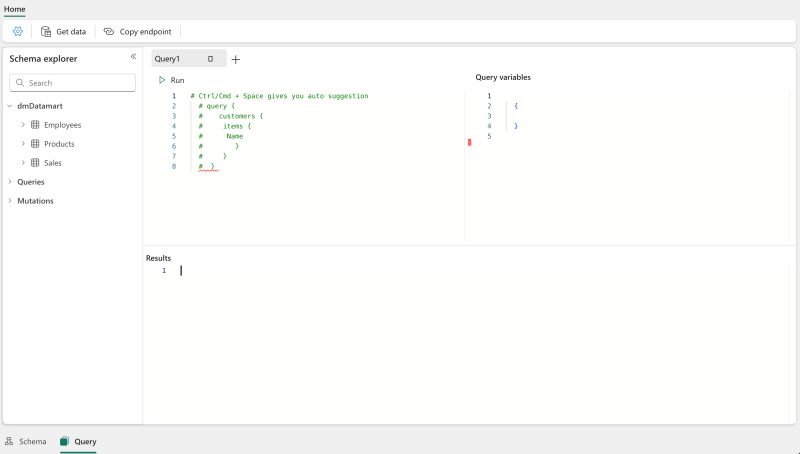800x454 pixels.
Task: Select Employees in the schema tree
Action: point(63,125)
